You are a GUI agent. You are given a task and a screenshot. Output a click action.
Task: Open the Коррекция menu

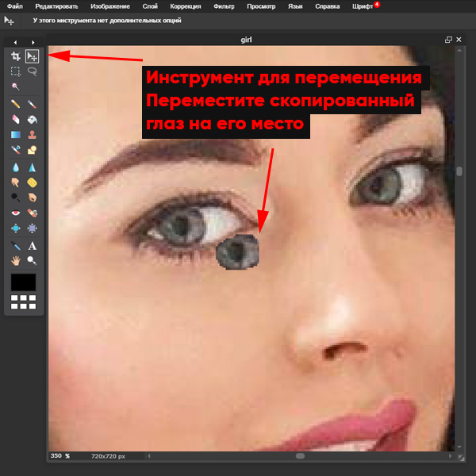186,6
